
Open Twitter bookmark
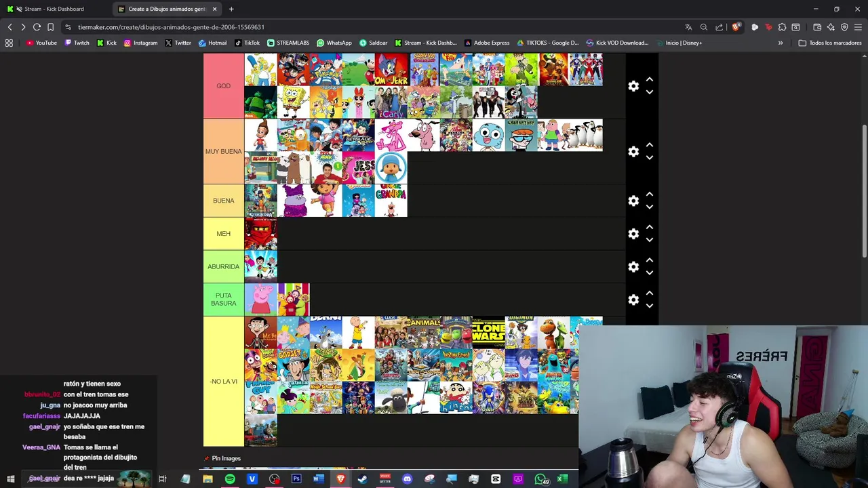(178, 43)
